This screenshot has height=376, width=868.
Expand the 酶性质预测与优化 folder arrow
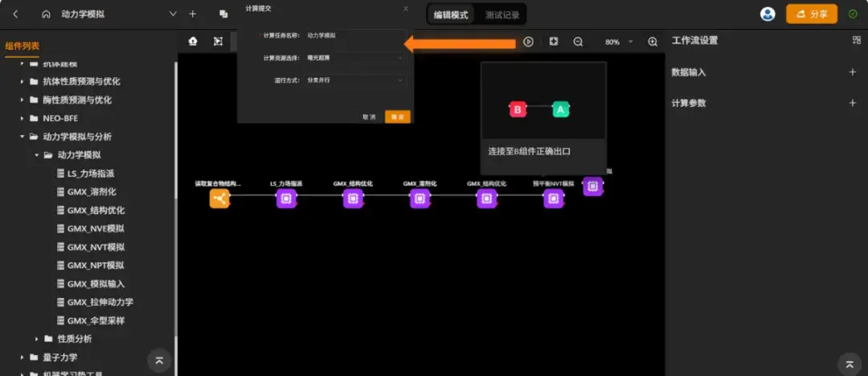tap(22, 100)
